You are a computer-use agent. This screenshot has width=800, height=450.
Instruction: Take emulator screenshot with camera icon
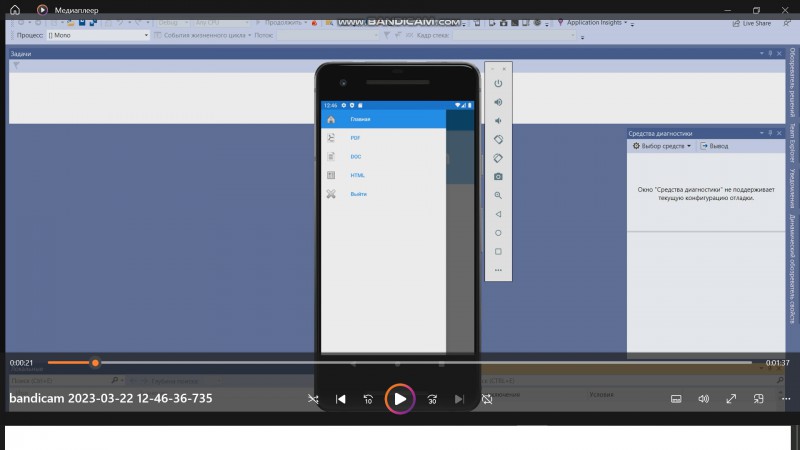[x=498, y=177]
